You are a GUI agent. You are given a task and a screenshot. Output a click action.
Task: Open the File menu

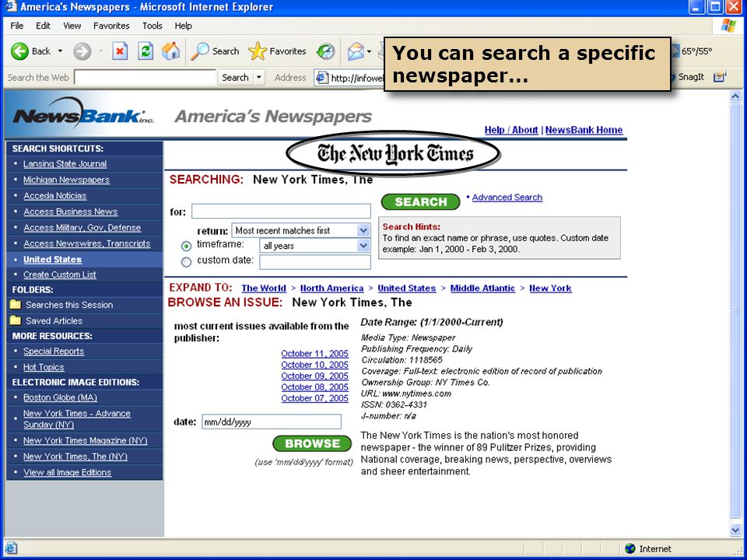(16, 26)
